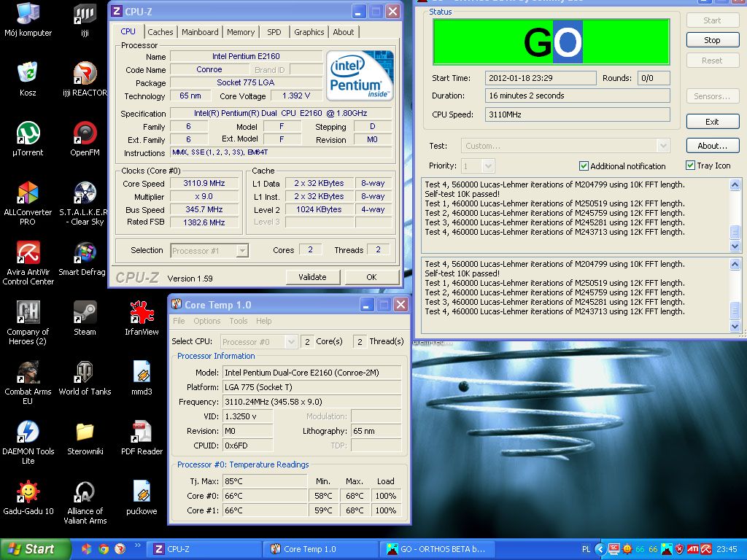Switch to CPU-Z taskbar button
Screen dimensions: 747x560
[x=204, y=549]
